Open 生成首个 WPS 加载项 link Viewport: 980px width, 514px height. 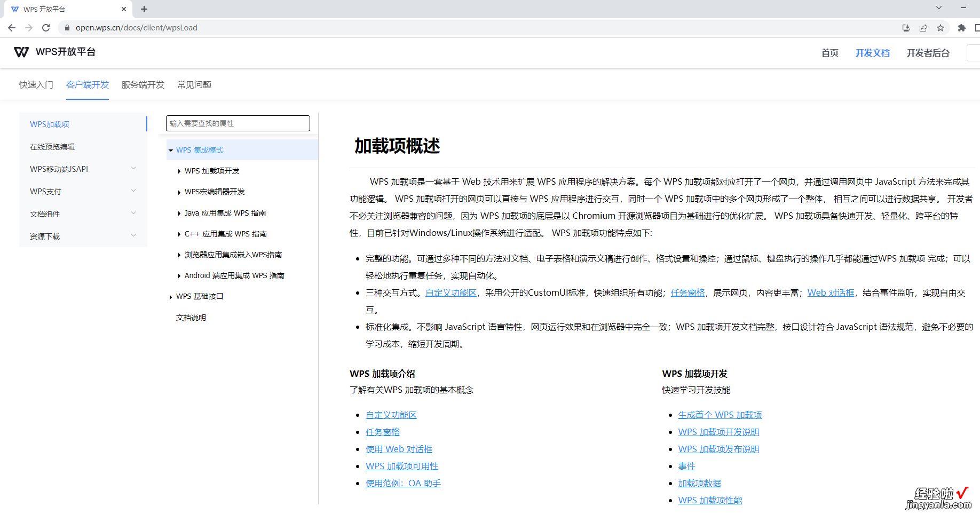point(720,415)
